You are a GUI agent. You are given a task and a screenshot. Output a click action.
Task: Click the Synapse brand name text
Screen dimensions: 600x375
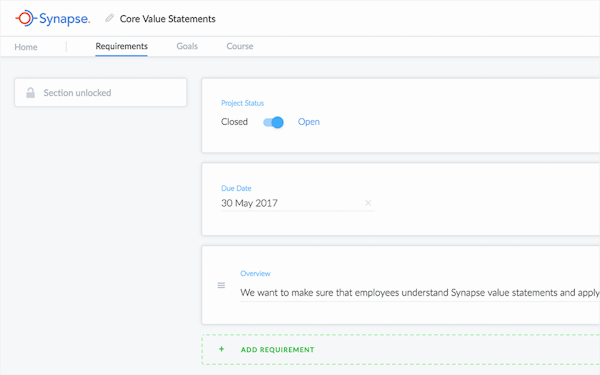(65, 18)
